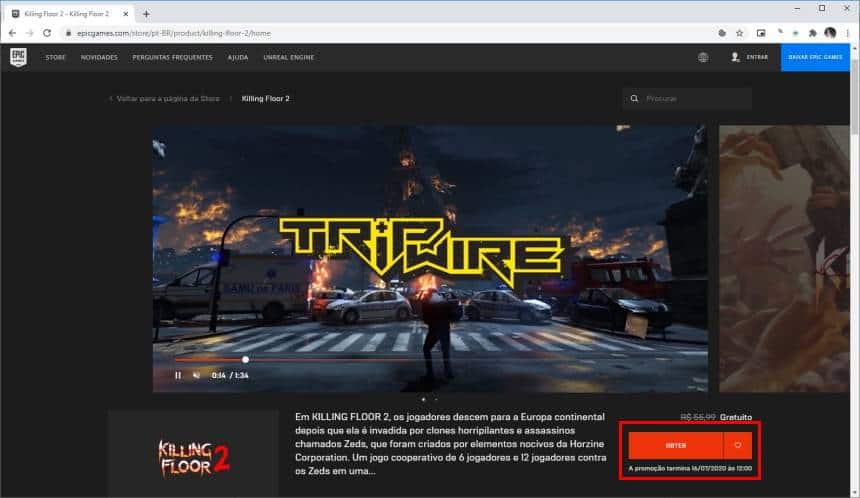Image resolution: width=860 pixels, height=498 pixels.
Task: Click the Gratuito price label
Action: [x=735, y=417]
